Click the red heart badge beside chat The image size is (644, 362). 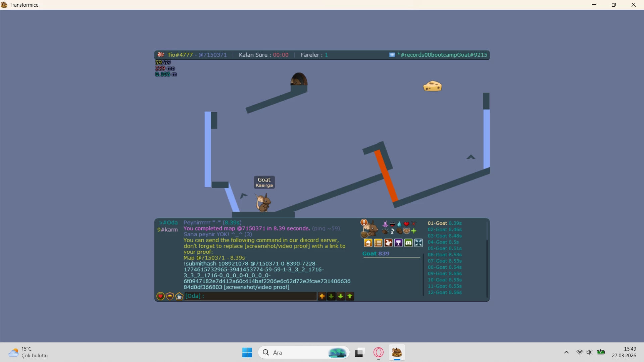click(160, 296)
